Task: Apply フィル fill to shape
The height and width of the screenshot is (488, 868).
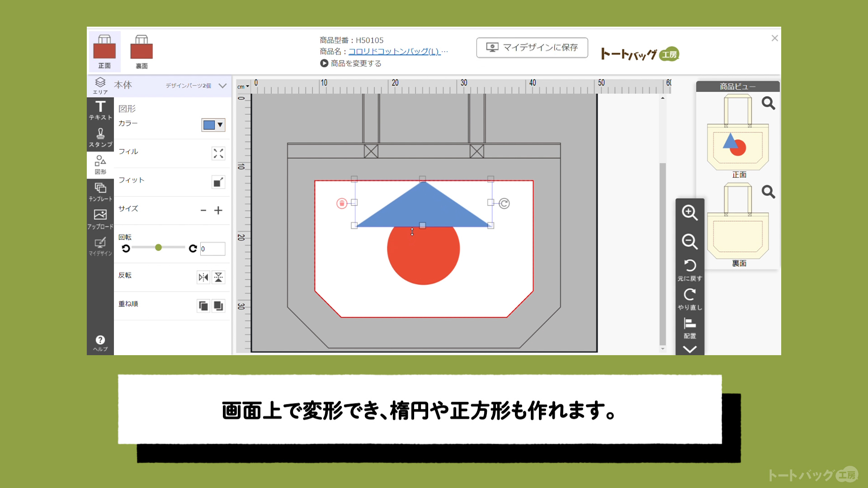Action: [x=218, y=154]
